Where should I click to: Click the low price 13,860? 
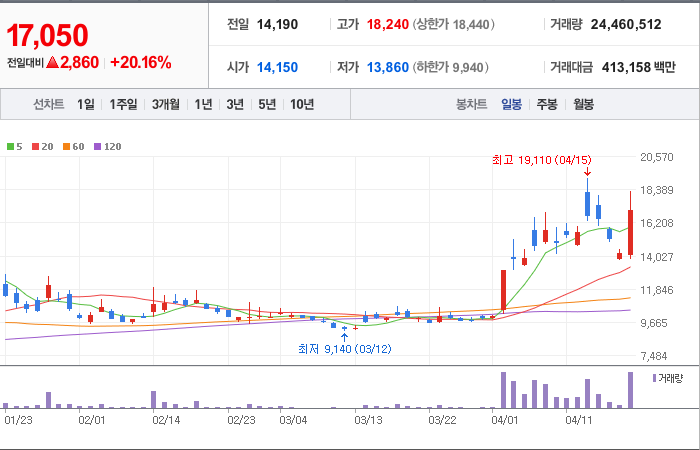click(388, 67)
